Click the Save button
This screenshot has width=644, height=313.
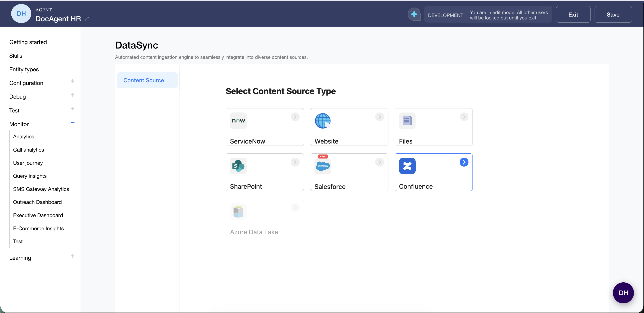pyautogui.click(x=613, y=15)
